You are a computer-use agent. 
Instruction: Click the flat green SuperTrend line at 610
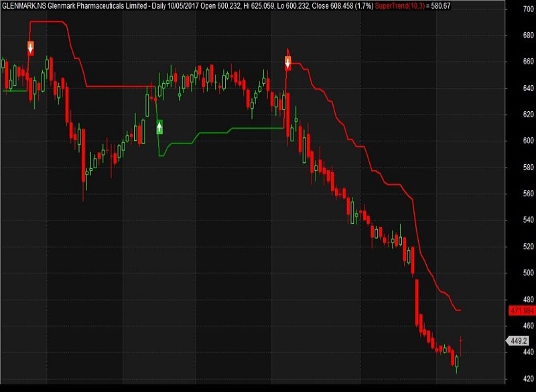pyautogui.click(x=258, y=128)
